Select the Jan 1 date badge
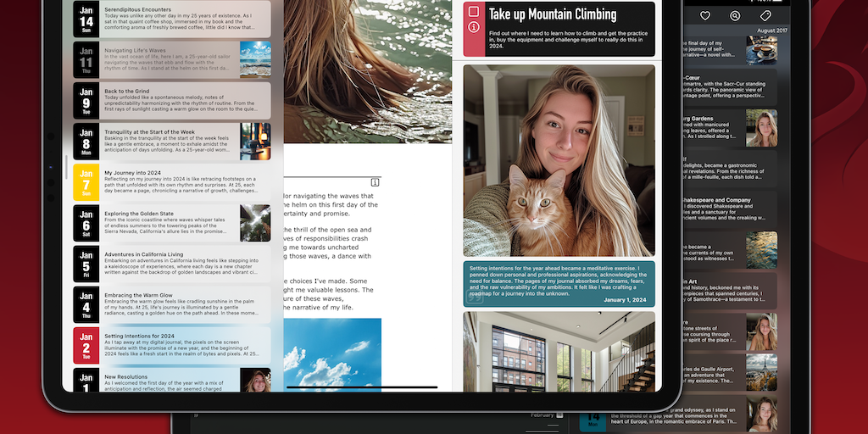The width and height of the screenshot is (868, 434). 86,381
